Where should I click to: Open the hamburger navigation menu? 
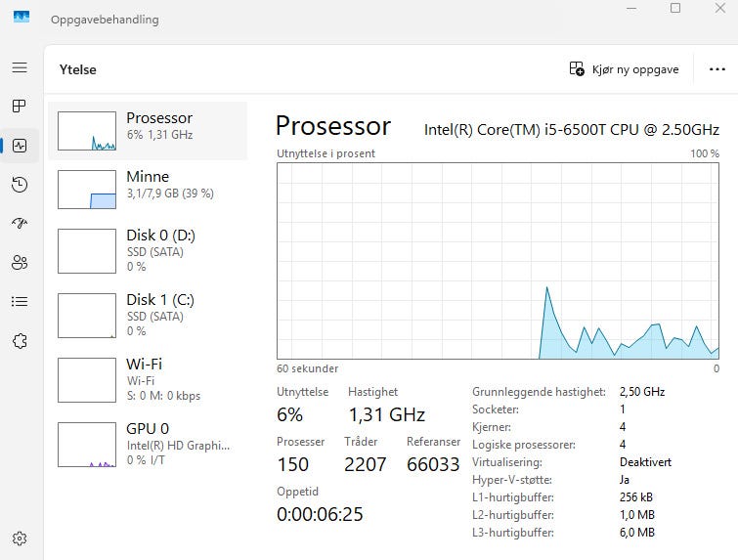click(20, 67)
